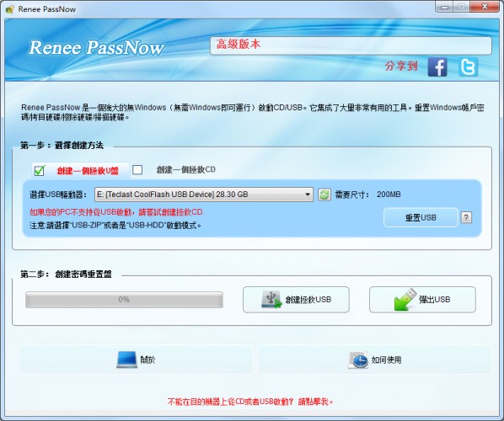Click the USB-ZIP / USB-HDD boot mode note

click(115, 226)
